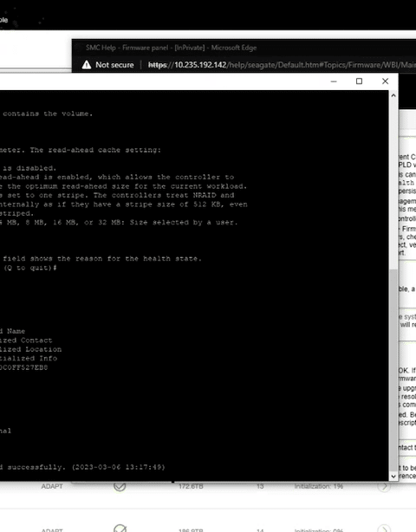416x532 pixels.
Task: Click the ADAPT cell in 186.9TB row
Action: 52,529
